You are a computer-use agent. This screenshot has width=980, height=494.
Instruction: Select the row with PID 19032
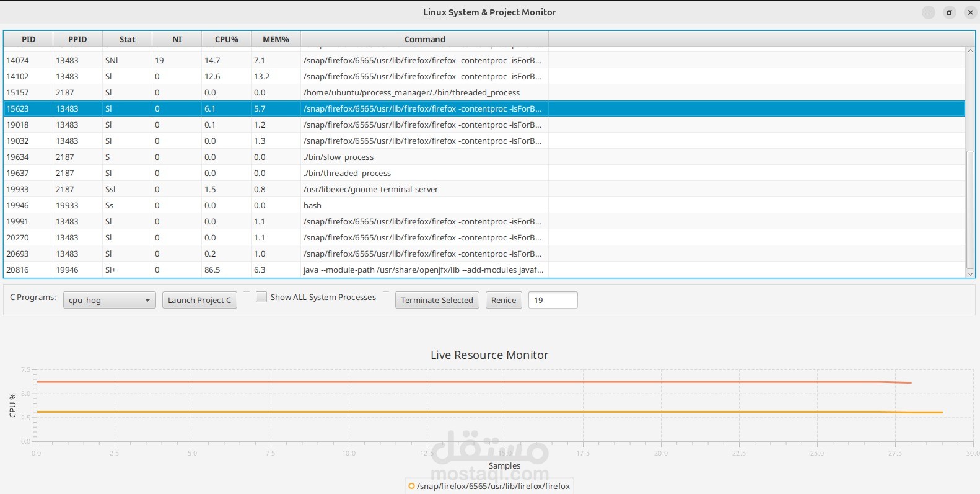pyautogui.click(x=484, y=141)
